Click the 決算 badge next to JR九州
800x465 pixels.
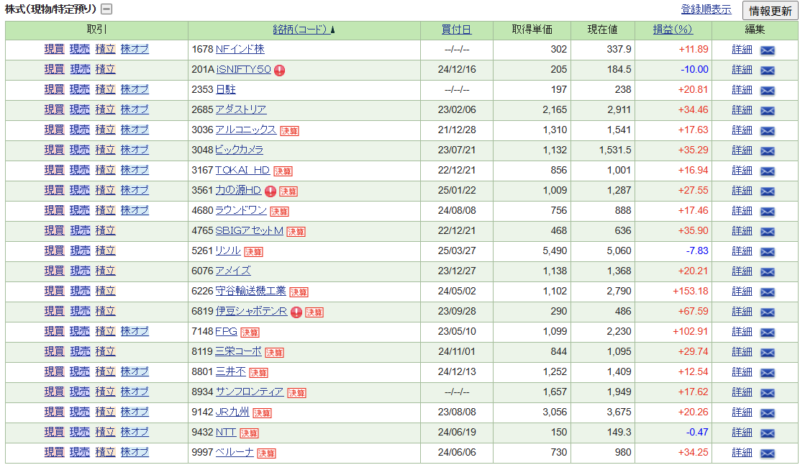(262, 413)
